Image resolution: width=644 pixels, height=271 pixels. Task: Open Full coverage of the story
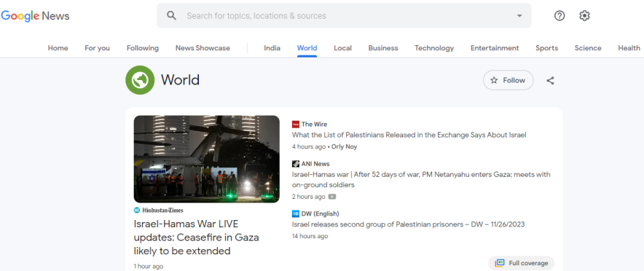click(522, 263)
